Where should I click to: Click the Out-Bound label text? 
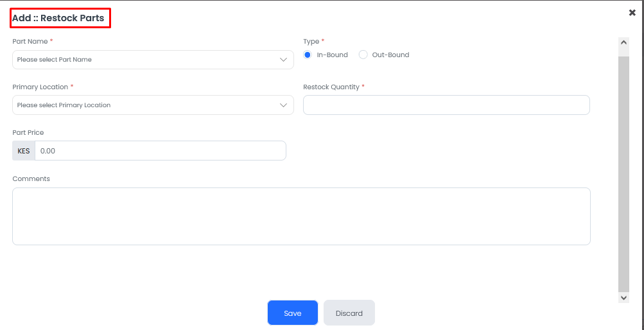[390, 55]
